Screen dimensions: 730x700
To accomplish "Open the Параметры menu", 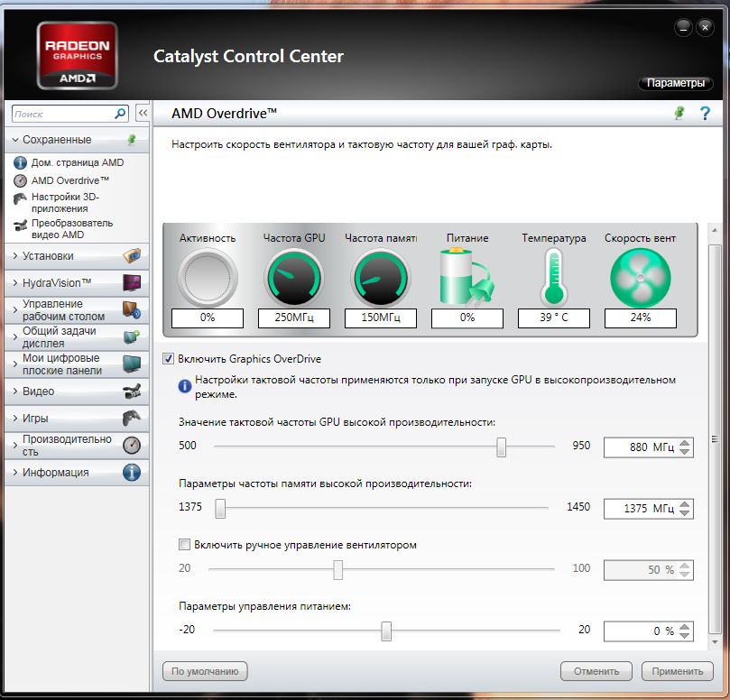I will (675, 83).
